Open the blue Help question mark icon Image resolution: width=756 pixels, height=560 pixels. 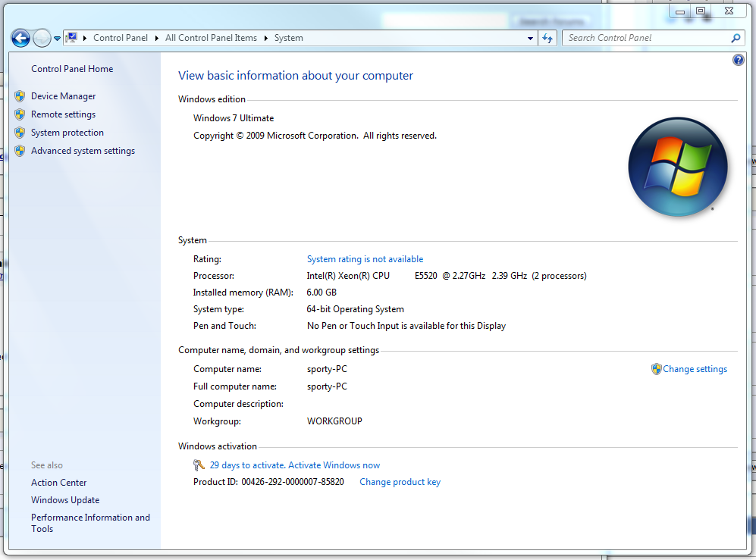tap(738, 60)
